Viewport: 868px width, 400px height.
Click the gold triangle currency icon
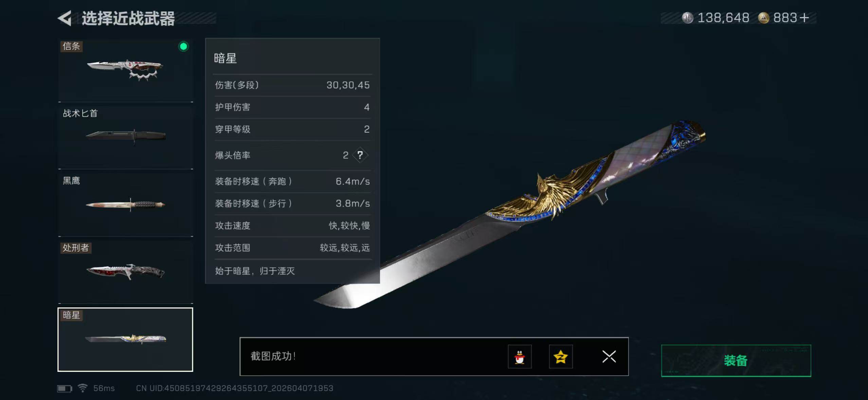[763, 18]
